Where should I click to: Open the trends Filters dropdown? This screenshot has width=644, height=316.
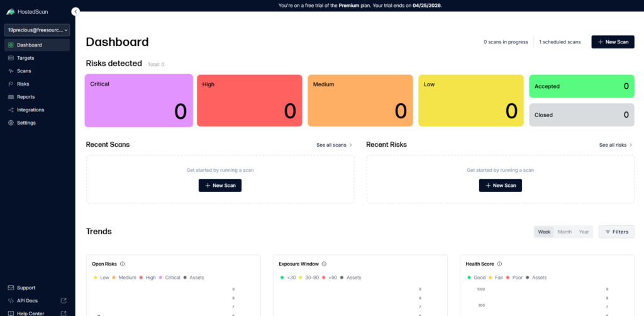point(616,232)
